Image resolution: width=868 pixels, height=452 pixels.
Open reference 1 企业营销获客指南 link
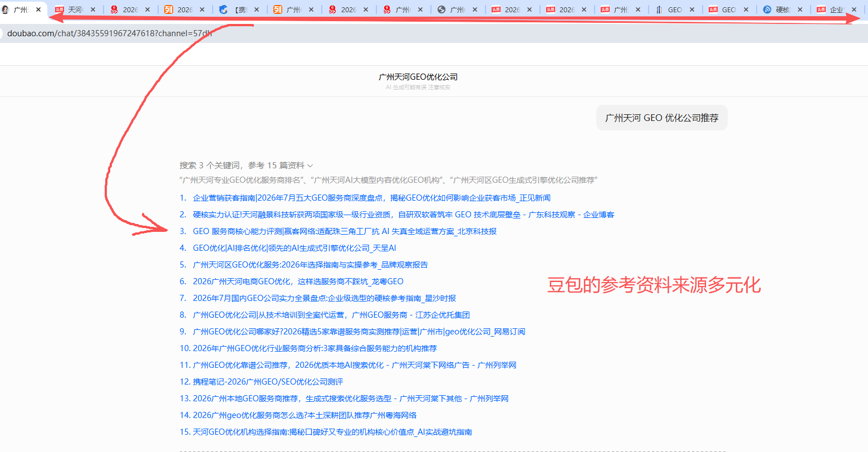point(371,198)
